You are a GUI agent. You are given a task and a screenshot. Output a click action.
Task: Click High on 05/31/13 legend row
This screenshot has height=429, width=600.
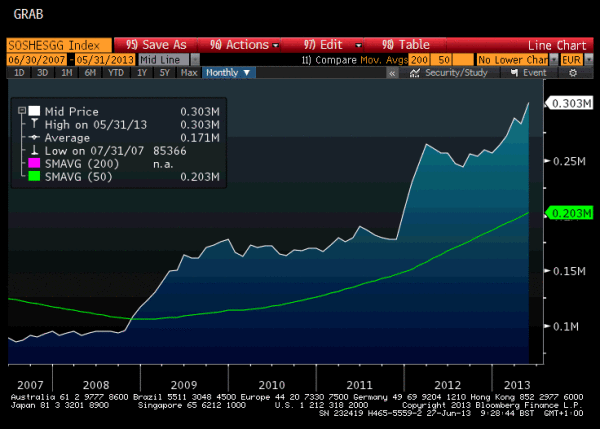(x=124, y=124)
